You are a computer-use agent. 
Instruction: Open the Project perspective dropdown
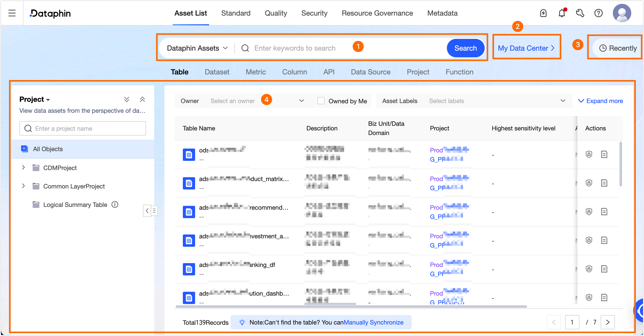[x=34, y=99]
